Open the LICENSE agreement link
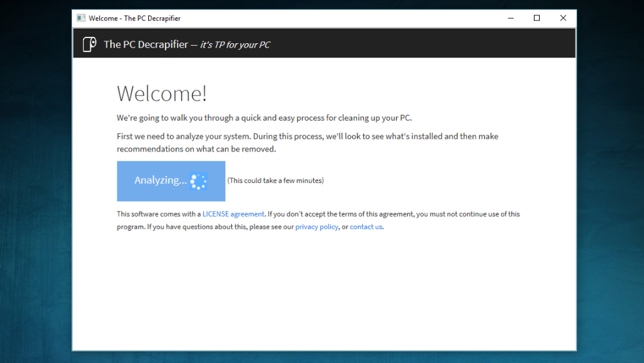Image resolution: width=644 pixels, height=363 pixels. point(233,214)
